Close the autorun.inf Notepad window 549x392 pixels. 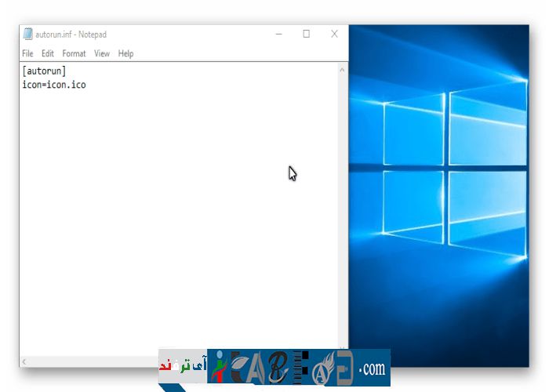(334, 34)
